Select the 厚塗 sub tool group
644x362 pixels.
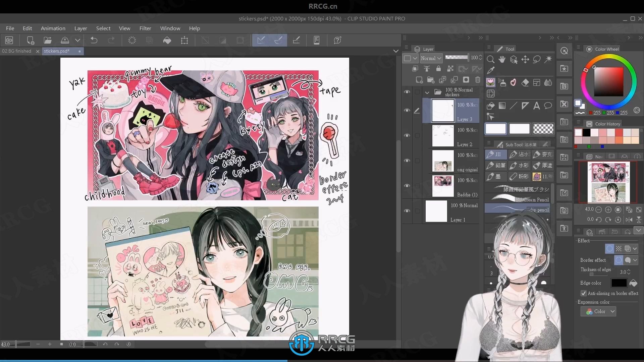[x=542, y=165]
